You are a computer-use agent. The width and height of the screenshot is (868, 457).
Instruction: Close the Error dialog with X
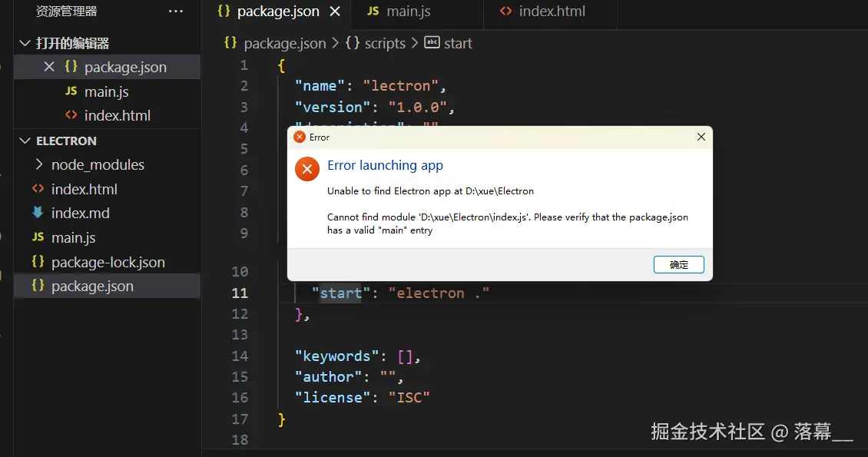click(x=701, y=137)
